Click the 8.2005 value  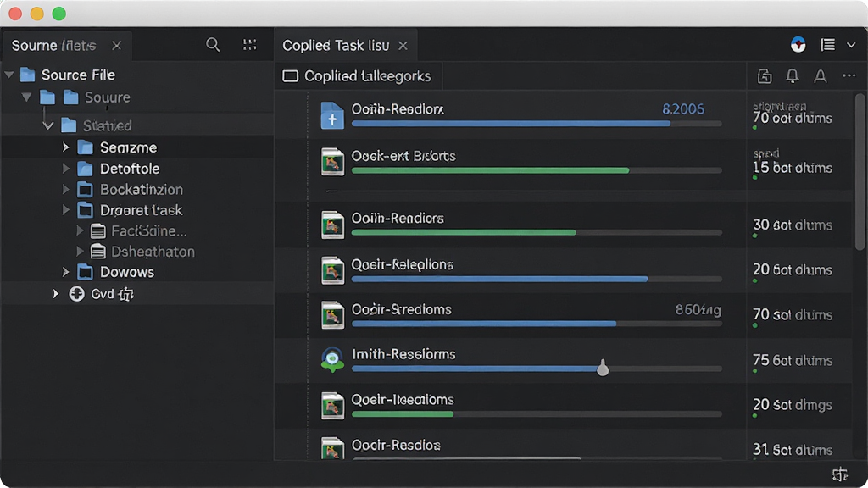click(x=683, y=109)
